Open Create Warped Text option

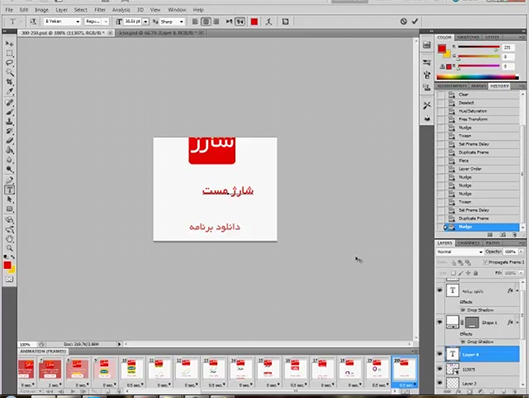pyautogui.click(x=269, y=22)
